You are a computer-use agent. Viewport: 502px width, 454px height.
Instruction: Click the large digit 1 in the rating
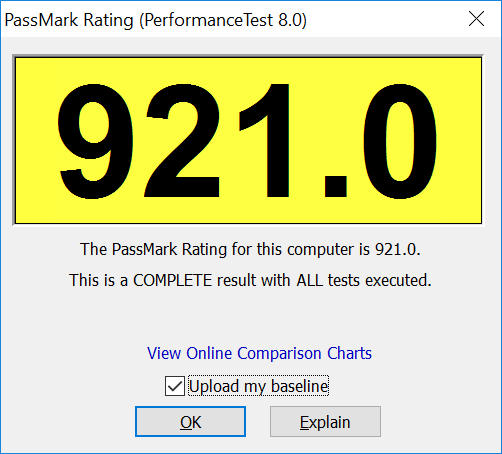point(264,140)
